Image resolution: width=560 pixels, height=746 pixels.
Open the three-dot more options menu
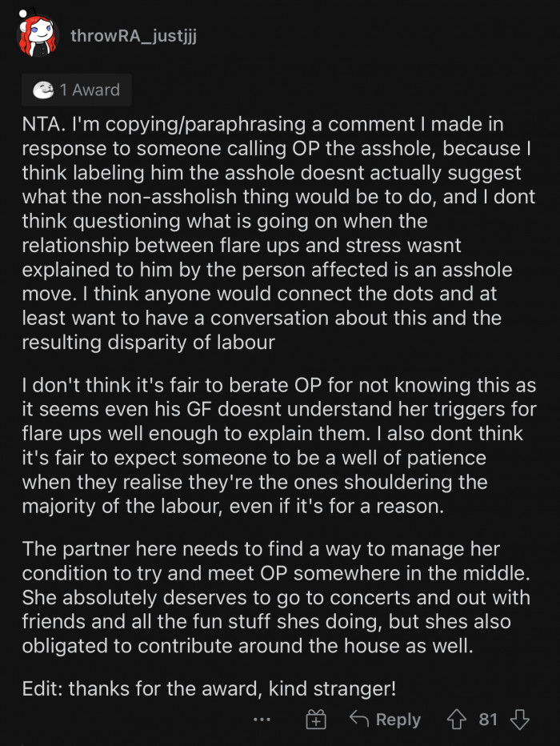262,720
